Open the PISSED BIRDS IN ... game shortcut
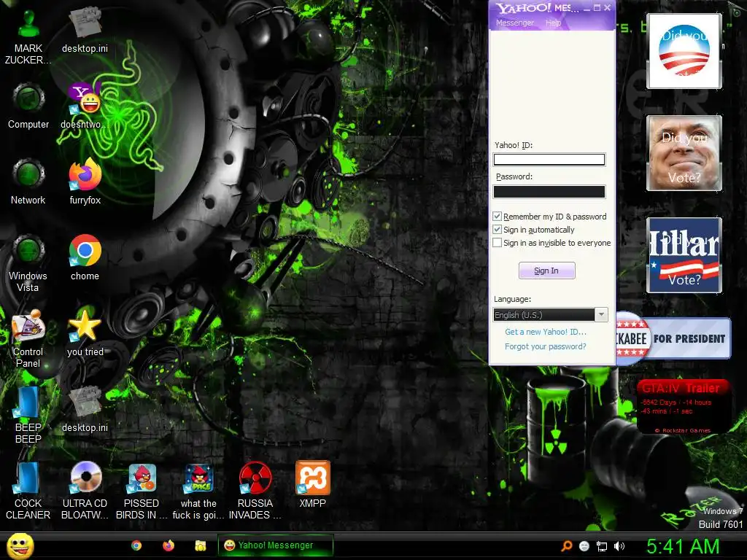 [142, 491]
